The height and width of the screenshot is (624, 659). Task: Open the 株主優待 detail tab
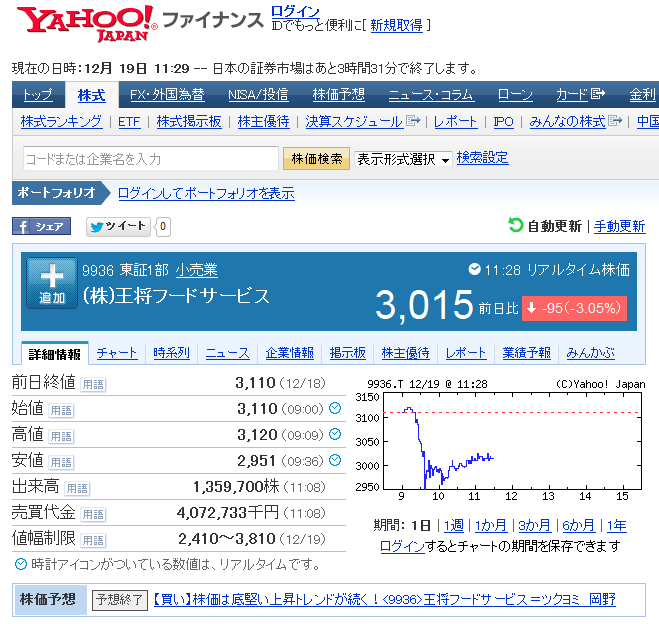click(x=406, y=353)
